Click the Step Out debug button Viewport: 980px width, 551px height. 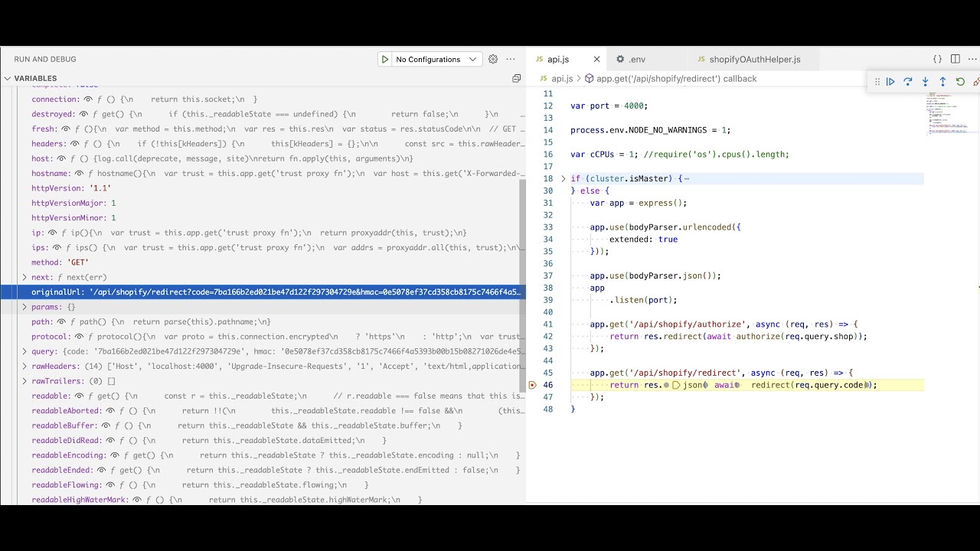pos(942,82)
